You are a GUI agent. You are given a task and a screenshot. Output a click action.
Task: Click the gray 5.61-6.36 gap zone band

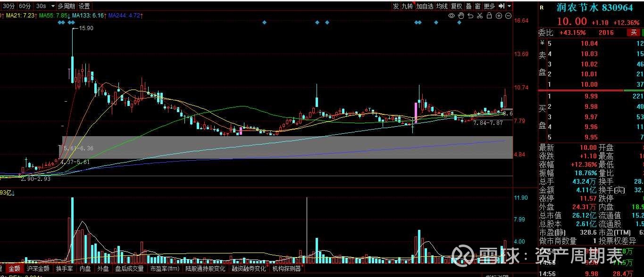click(287, 147)
